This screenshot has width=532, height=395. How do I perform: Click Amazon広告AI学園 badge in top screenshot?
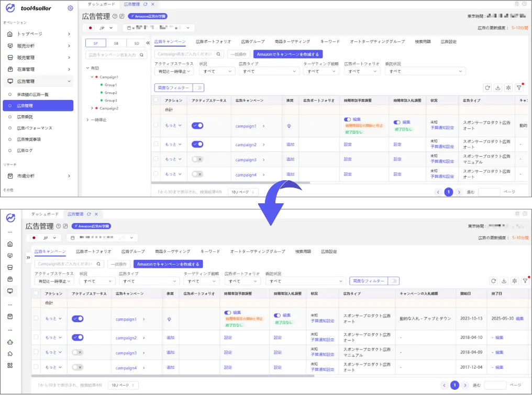148,16
